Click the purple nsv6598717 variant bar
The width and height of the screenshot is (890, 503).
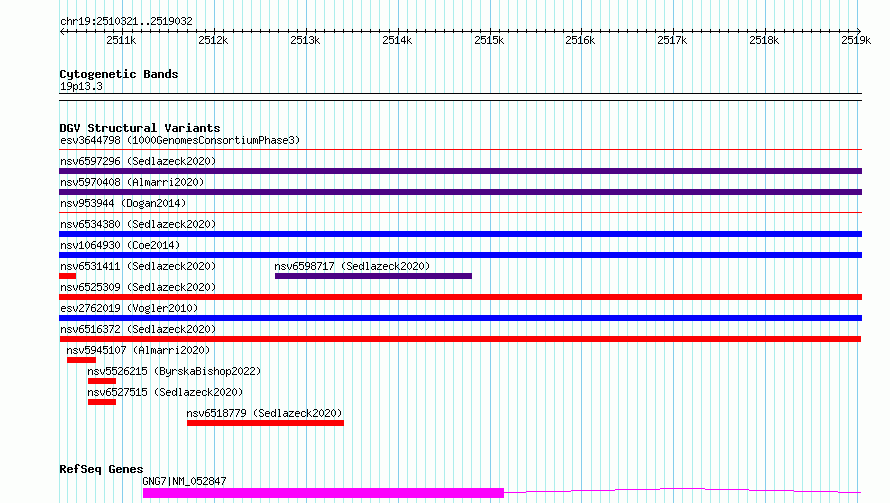coord(373,276)
